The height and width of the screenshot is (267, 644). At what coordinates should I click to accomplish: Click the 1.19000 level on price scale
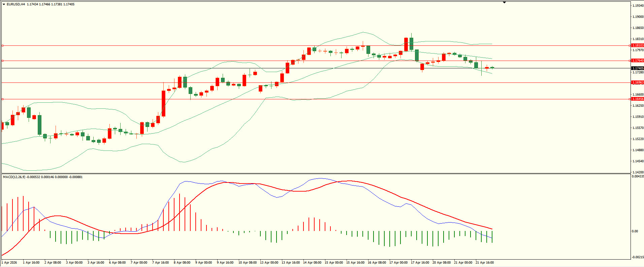coord(638,17)
